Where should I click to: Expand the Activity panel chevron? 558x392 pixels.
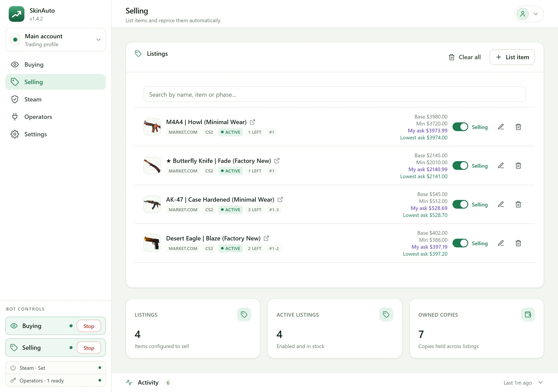pyautogui.click(x=541, y=383)
